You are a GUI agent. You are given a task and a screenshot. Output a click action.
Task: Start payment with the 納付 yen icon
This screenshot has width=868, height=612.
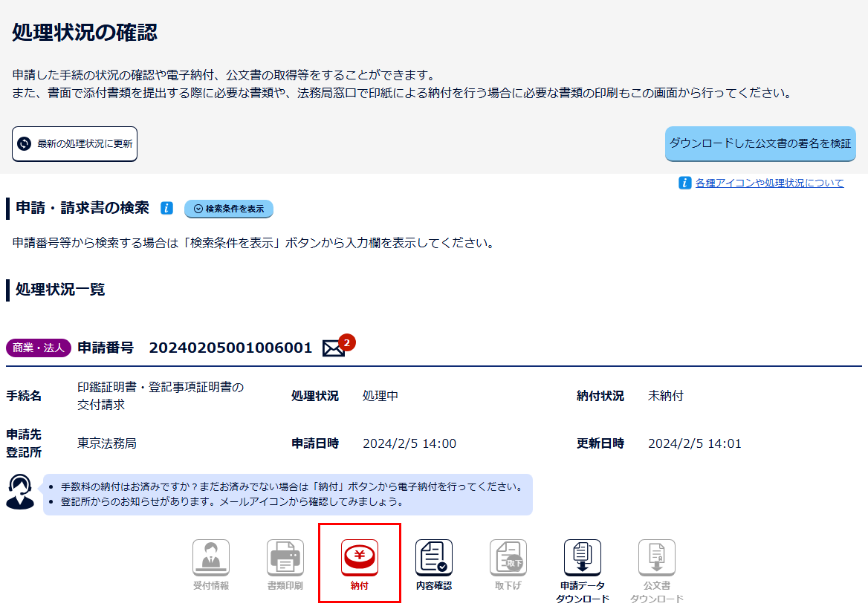pos(360,558)
